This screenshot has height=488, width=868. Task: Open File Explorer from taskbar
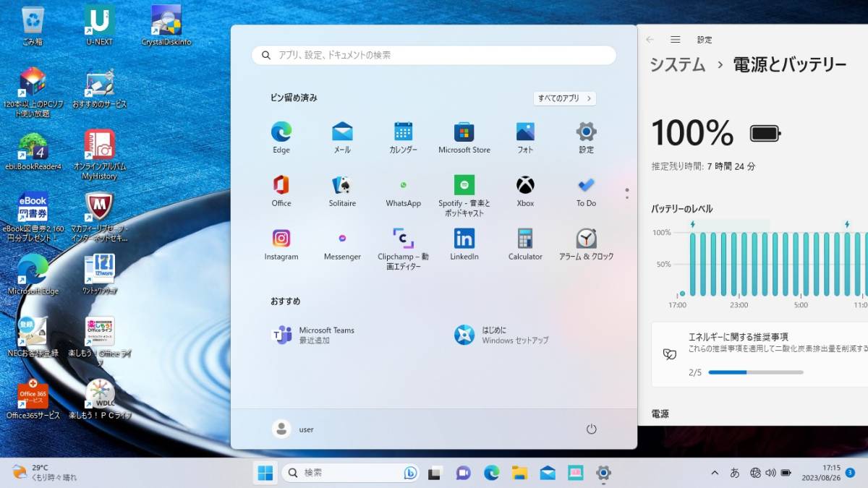(519, 473)
